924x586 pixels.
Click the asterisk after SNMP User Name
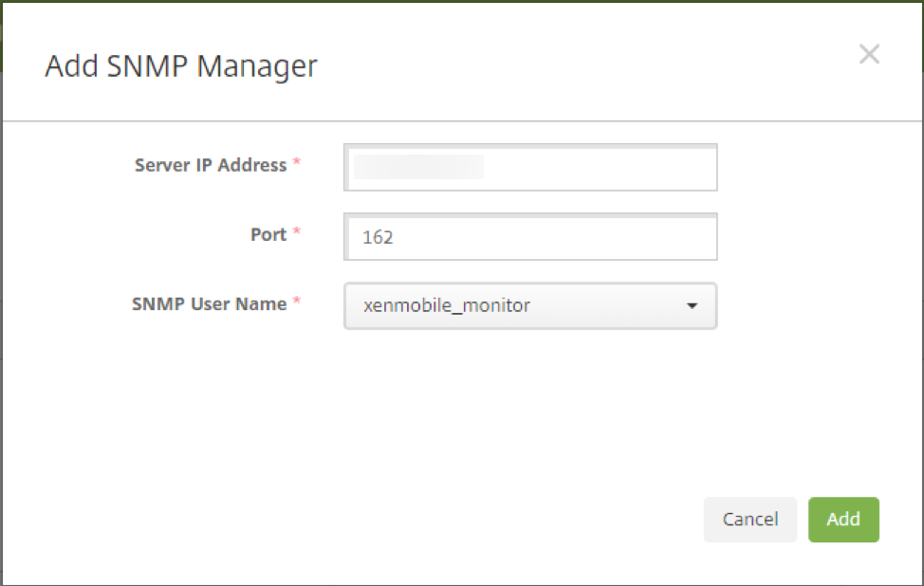click(x=297, y=303)
